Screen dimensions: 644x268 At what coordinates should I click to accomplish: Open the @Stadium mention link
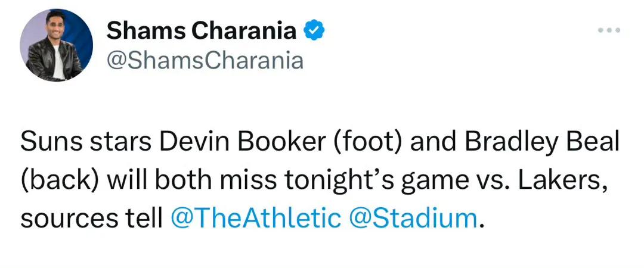[413, 219]
